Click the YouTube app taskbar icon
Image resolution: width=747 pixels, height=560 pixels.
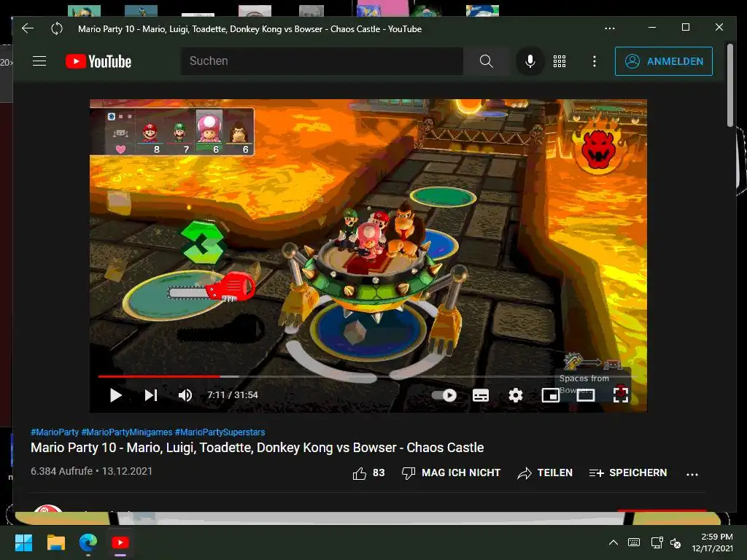[120, 542]
